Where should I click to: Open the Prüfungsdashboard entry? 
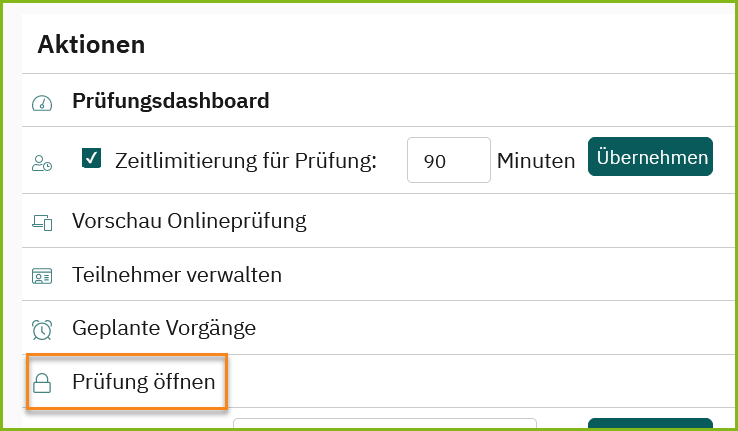(170, 101)
